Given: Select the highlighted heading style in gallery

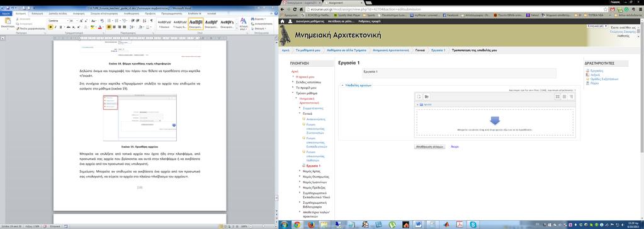Looking at the screenshot, I should point(196,24).
